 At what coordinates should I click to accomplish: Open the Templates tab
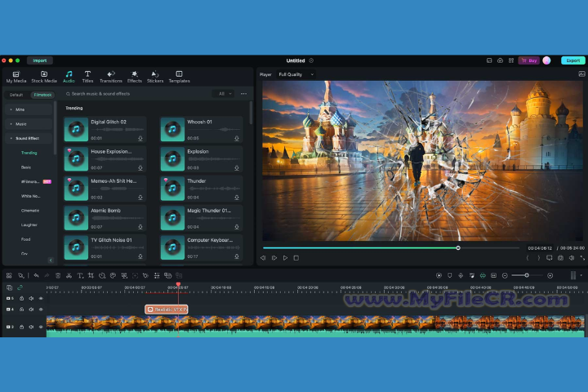(179, 77)
